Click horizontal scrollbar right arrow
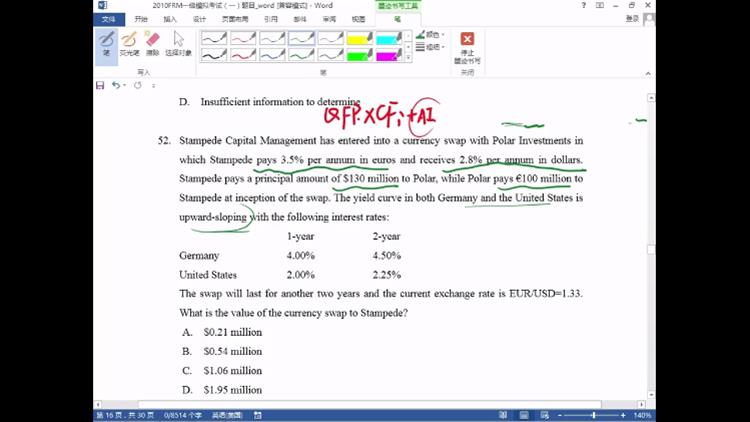This screenshot has width=750, height=422. coord(641,404)
